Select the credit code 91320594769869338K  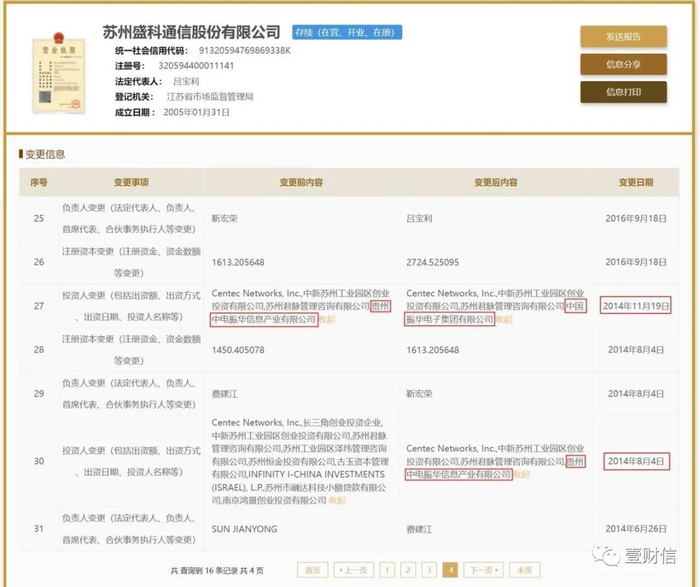pyautogui.click(x=244, y=50)
